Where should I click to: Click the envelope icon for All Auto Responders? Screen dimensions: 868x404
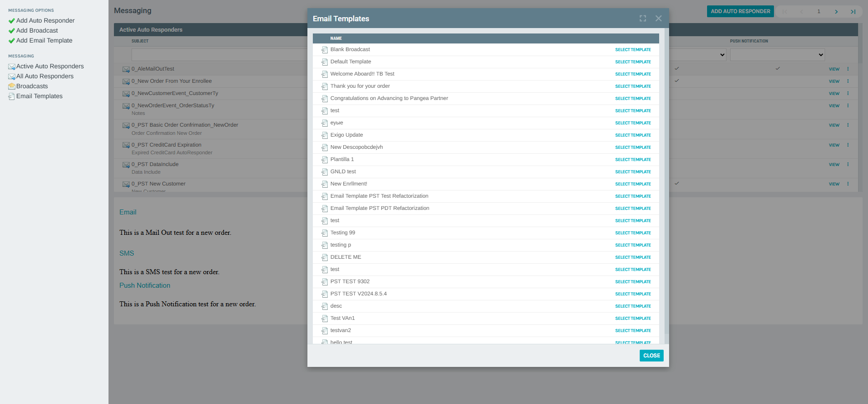[12, 76]
